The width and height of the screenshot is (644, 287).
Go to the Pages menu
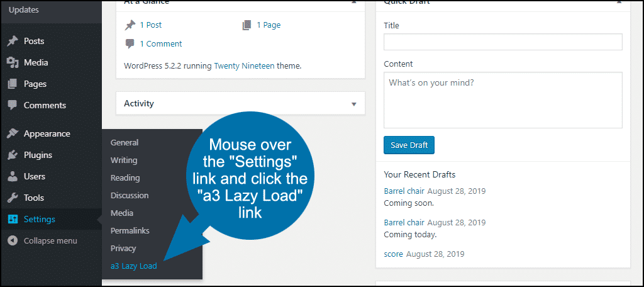(x=35, y=84)
